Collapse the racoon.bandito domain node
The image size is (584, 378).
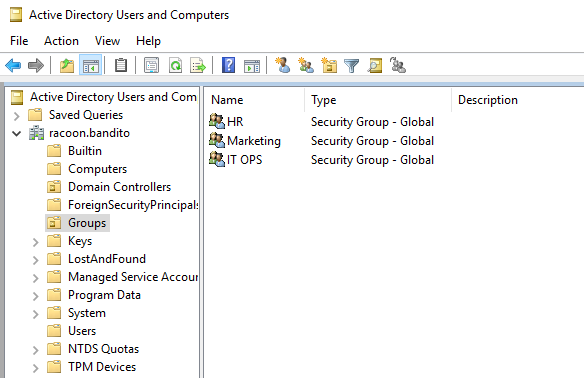[16, 133]
